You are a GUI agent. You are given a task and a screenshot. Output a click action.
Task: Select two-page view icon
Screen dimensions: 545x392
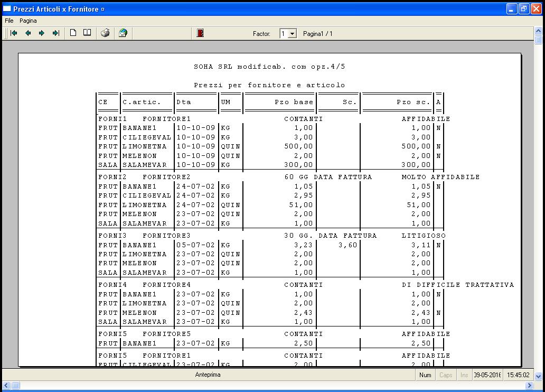(87, 33)
